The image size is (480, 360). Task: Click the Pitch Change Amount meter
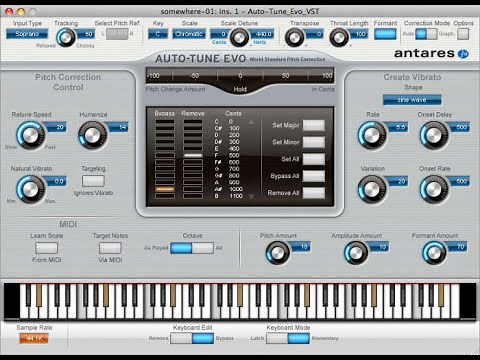coord(240,76)
